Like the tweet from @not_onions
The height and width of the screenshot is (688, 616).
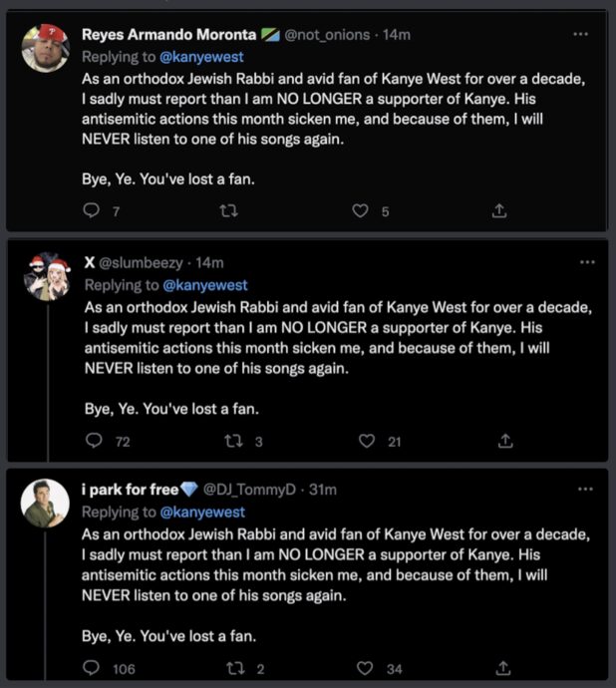[363, 210]
